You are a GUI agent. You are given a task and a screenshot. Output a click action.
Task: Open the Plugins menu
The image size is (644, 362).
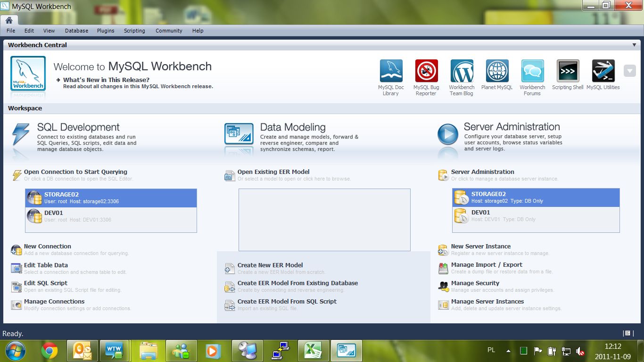pyautogui.click(x=106, y=31)
